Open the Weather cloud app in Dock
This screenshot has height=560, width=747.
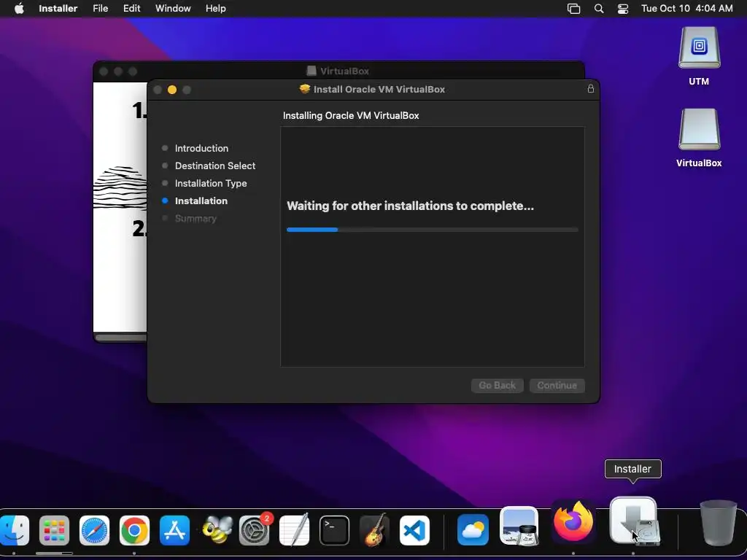[473, 530]
